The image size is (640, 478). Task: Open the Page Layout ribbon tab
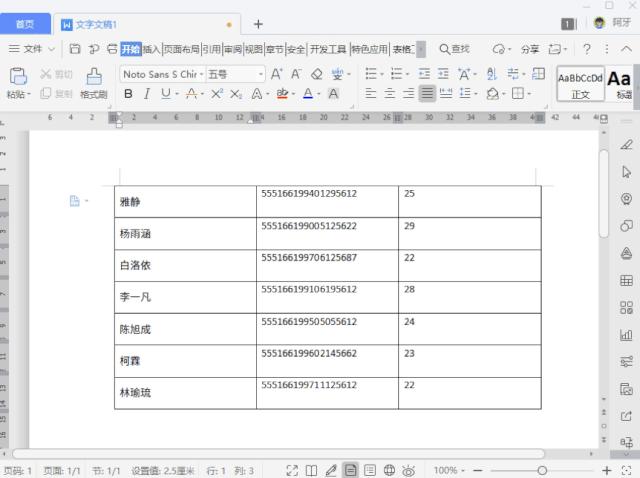(182, 49)
